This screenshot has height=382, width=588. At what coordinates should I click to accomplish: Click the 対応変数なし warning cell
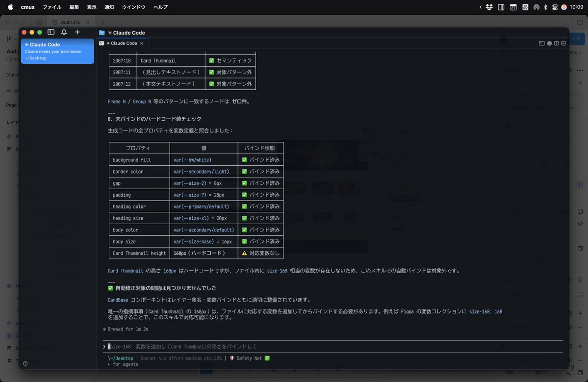260,253
